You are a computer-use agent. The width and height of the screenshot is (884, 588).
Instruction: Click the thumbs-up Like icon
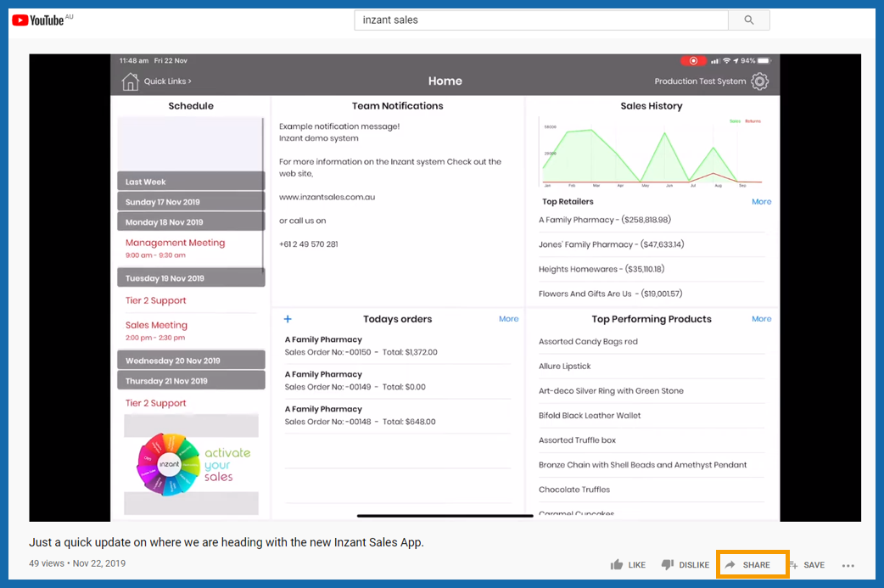click(617, 564)
